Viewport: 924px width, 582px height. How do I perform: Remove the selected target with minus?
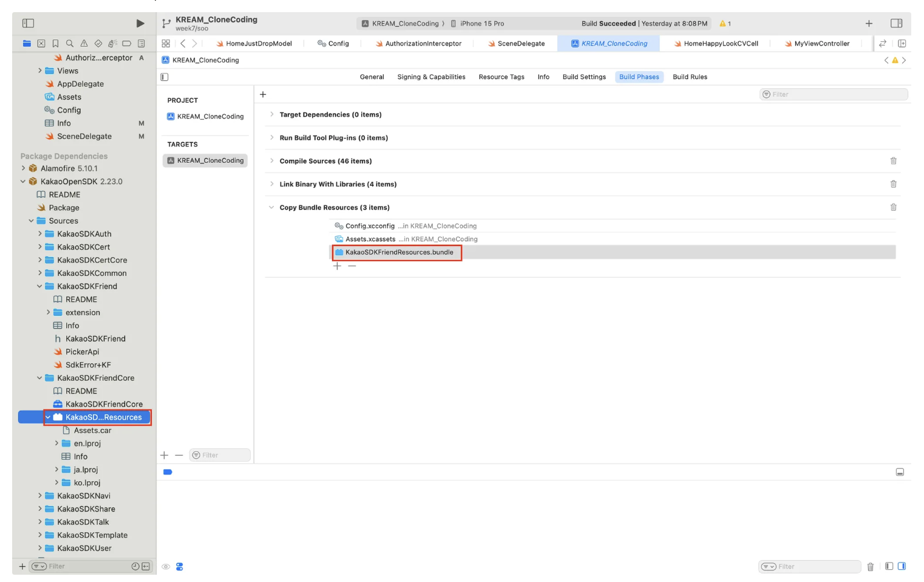[179, 455]
